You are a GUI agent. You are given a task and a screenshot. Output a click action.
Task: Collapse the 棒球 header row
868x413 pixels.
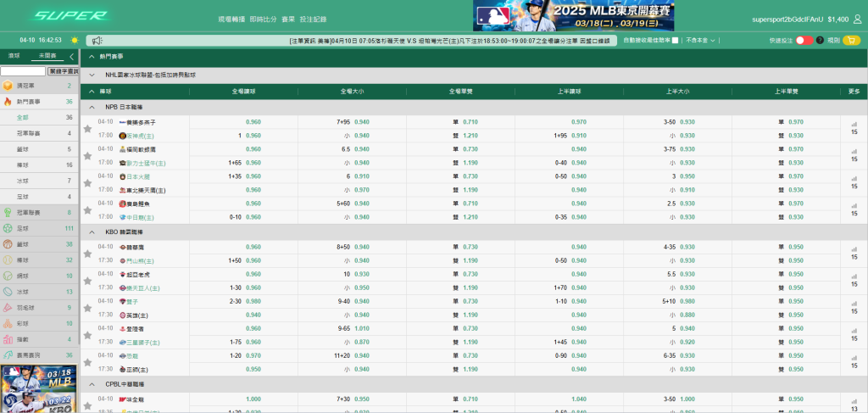point(92,92)
